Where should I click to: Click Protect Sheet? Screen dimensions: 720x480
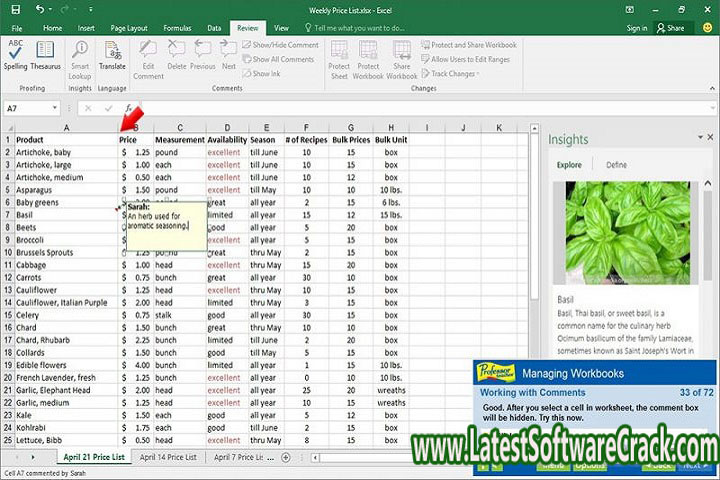[339, 60]
